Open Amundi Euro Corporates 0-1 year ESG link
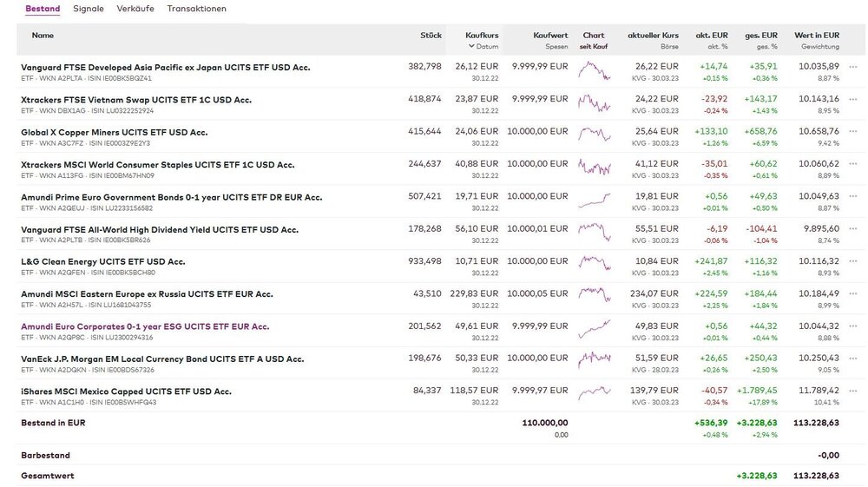 click(145, 326)
